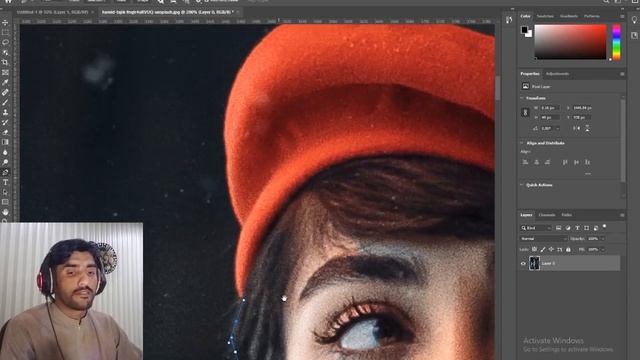
Task: Collapse the Transform section
Action: pos(522,98)
